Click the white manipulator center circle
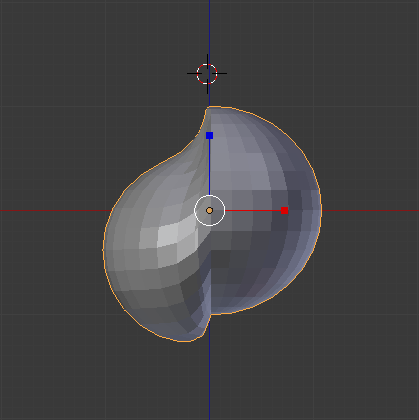The width and height of the screenshot is (419, 420). pyautogui.click(x=209, y=210)
